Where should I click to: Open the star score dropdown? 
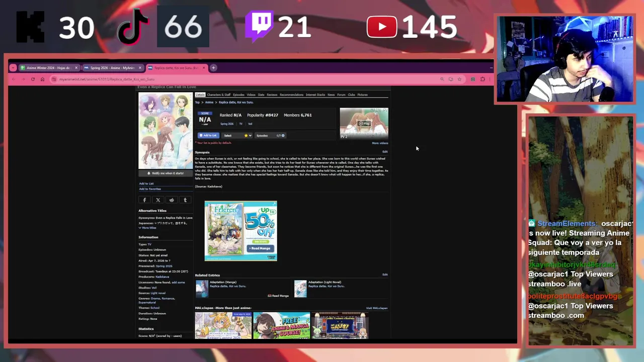[248, 135]
